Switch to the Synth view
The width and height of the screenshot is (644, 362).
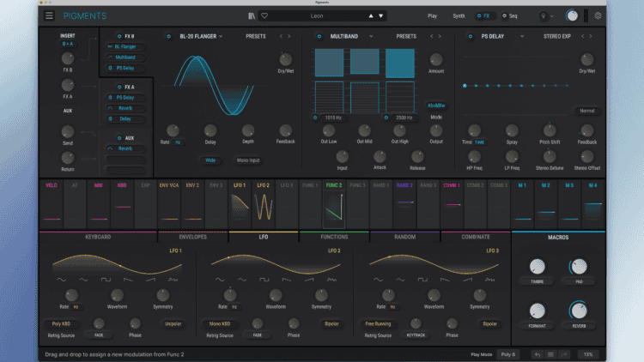(x=459, y=16)
